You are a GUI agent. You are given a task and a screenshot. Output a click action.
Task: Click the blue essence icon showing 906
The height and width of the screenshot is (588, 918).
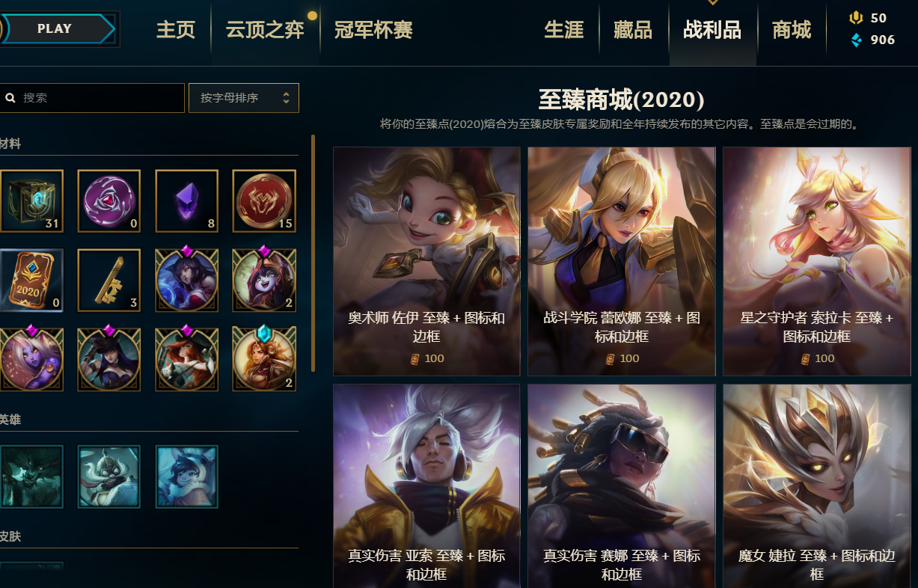(x=856, y=40)
